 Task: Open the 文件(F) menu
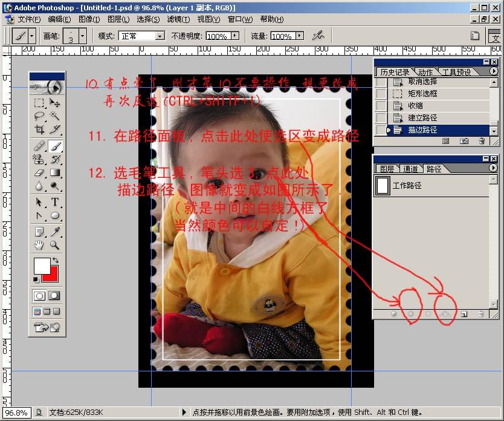(28, 19)
